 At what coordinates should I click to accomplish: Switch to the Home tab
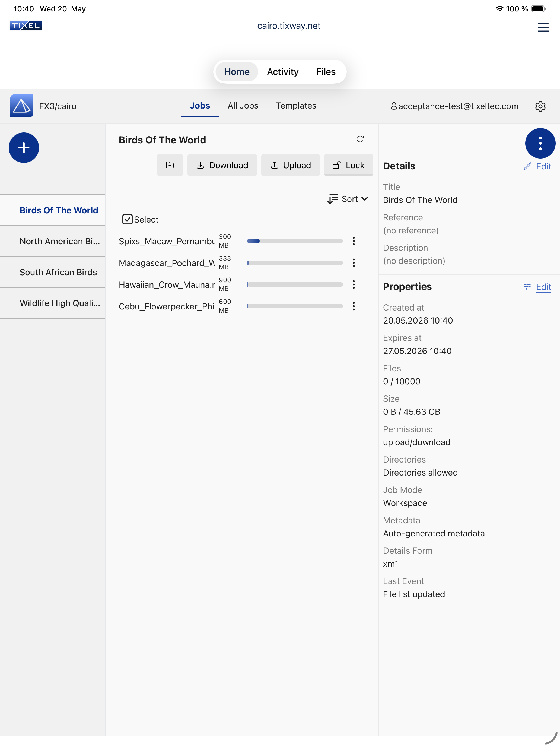tap(237, 72)
